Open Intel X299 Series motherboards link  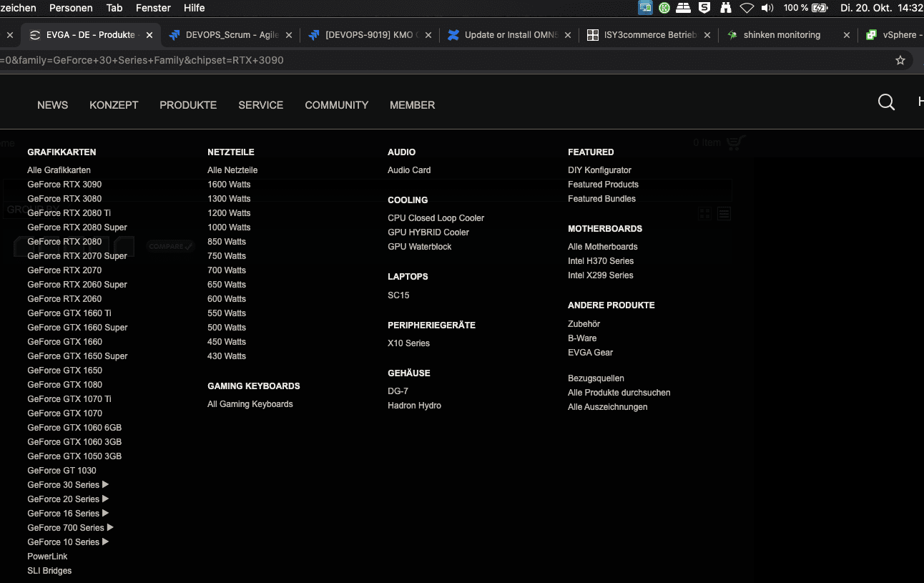tap(601, 275)
